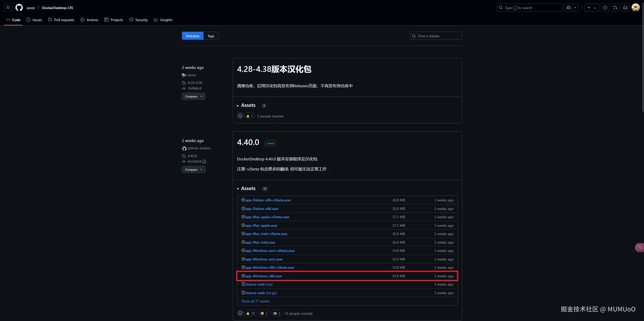The image size is (644, 321).
Task: Open the 4.40.0 release title
Action: coord(248,142)
